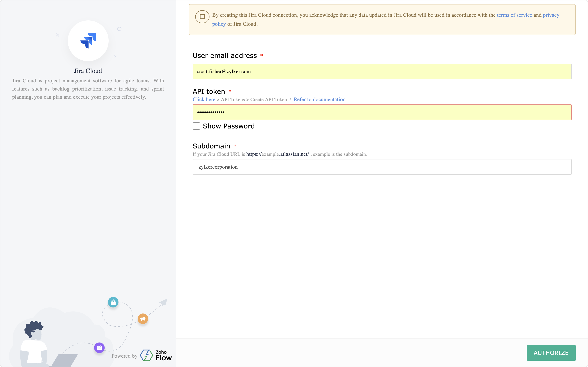Click the purple calendar illustration icon

coord(99,348)
